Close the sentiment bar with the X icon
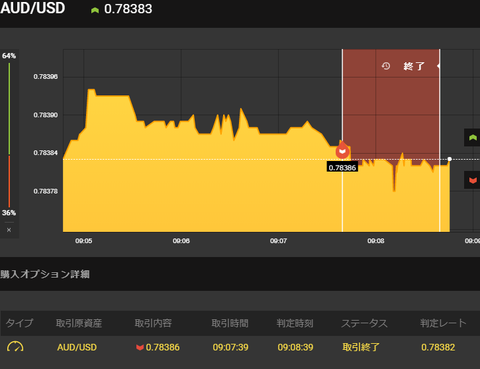The height and width of the screenshot is (369, 480). coord(9,230)
